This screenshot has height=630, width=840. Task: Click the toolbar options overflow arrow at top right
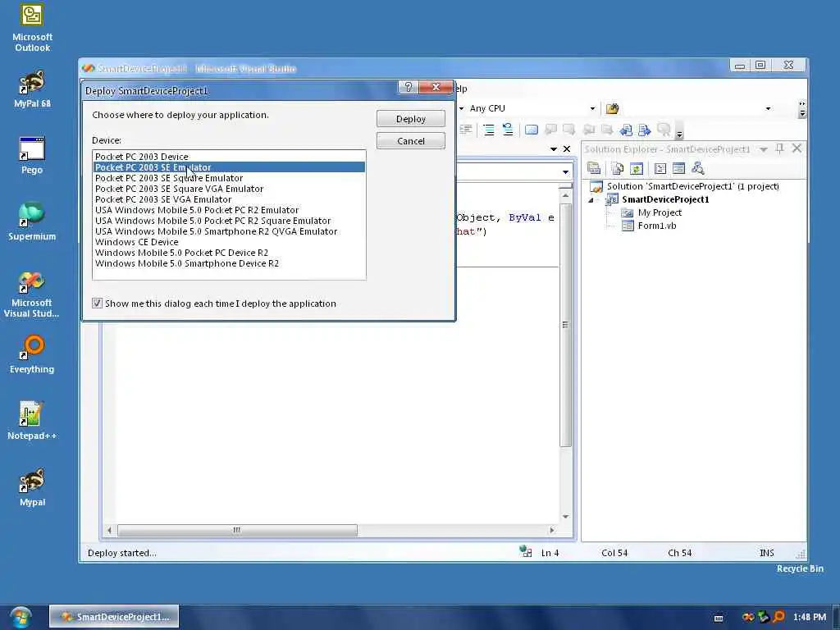point(802,109)
